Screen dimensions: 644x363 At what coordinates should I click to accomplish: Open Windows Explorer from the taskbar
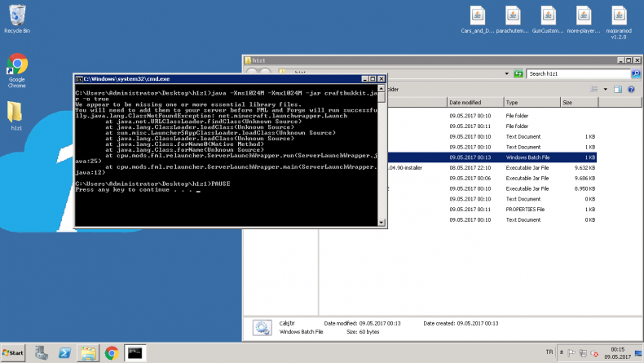pos(88,352)
